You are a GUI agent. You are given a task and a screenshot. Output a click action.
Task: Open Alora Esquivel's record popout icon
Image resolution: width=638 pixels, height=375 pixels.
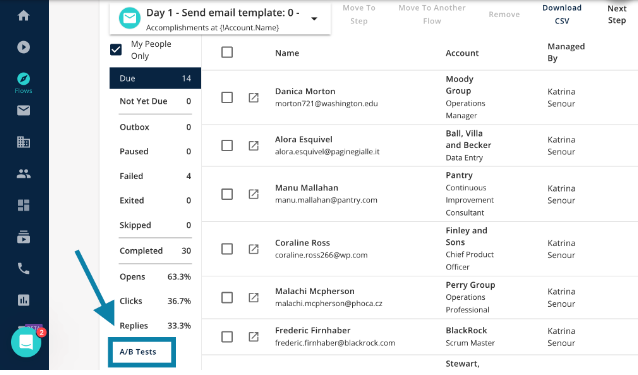253,146
